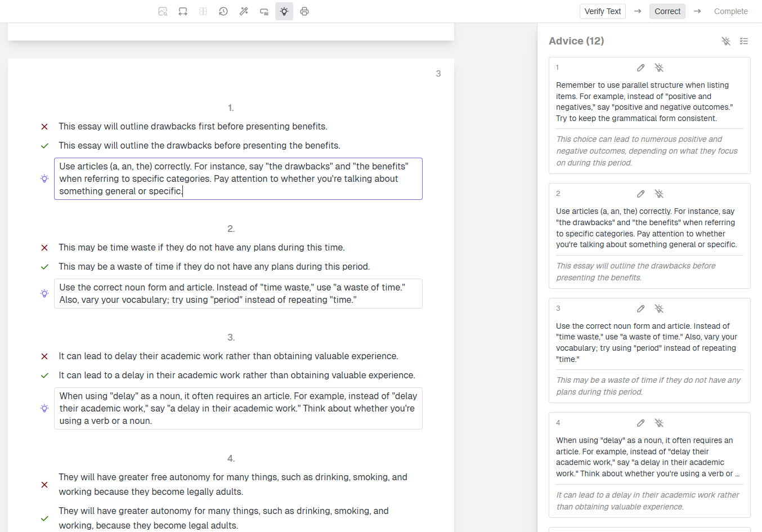Image resolution: width=762 pixels, height=532 pixels.
Task: Print the corrected document
Action: tap(304, 11)
